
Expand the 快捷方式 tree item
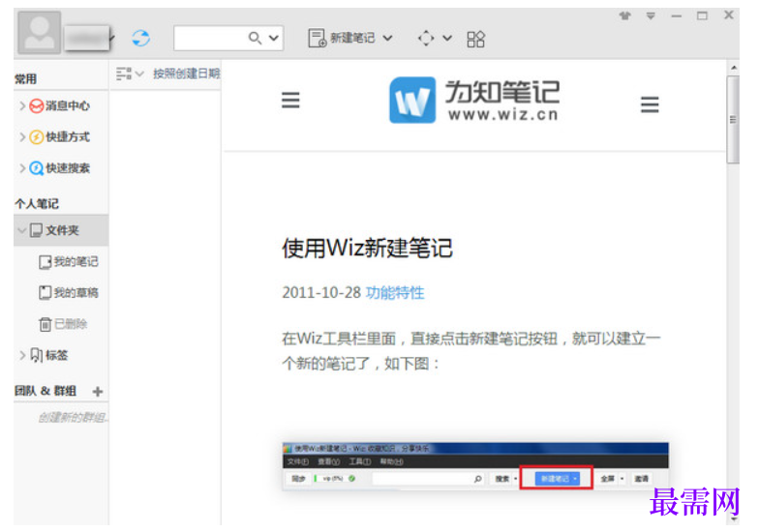tap(22, 136)
